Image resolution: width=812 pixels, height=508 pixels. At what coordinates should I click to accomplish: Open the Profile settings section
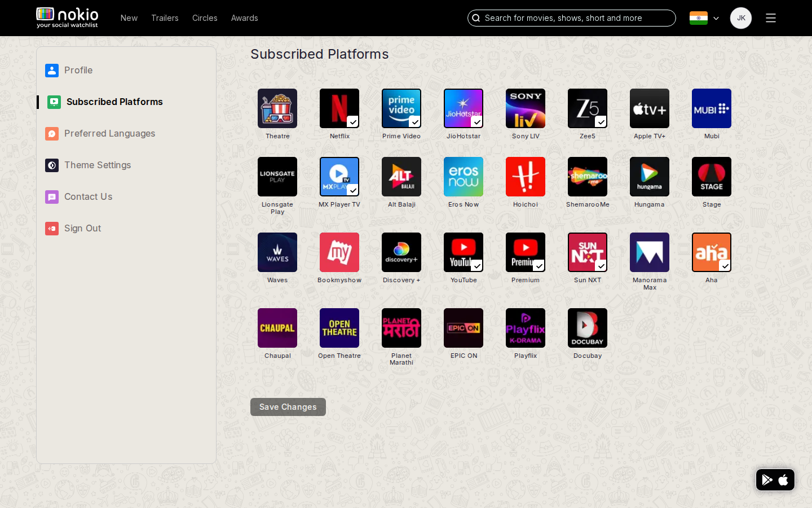click(x=69, y=71)
